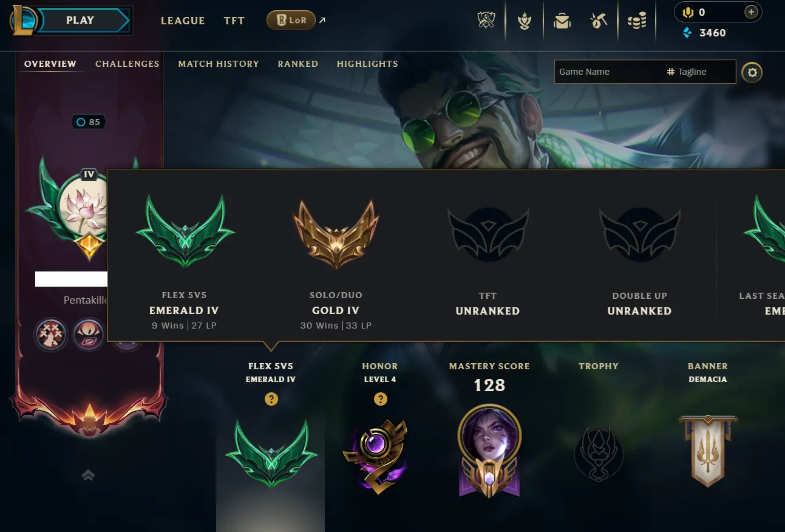The width and height of the screenshot is (785, 532).
Task: Click the Honor question mark icon
Action: click(x=381, y=399)
